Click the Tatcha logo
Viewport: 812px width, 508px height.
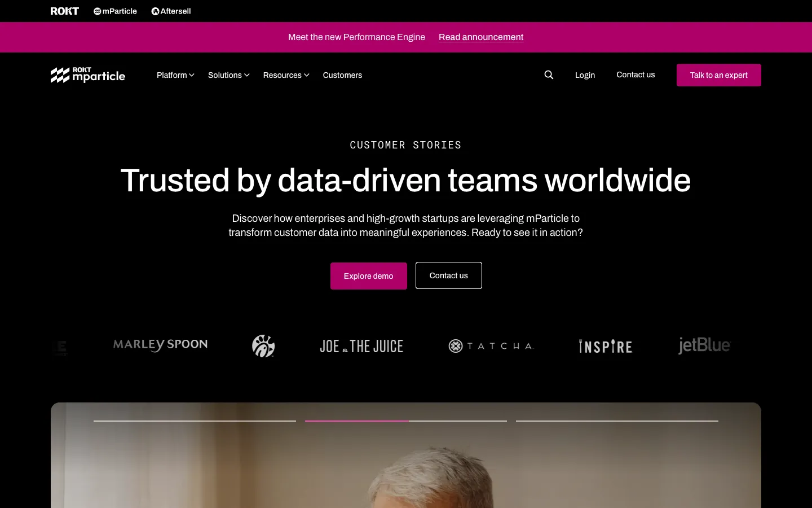[491, 346]
